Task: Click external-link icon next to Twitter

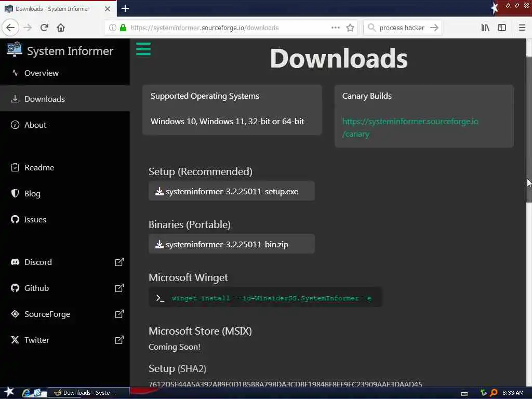Action: pyautogui.click(x=119, y=340)
